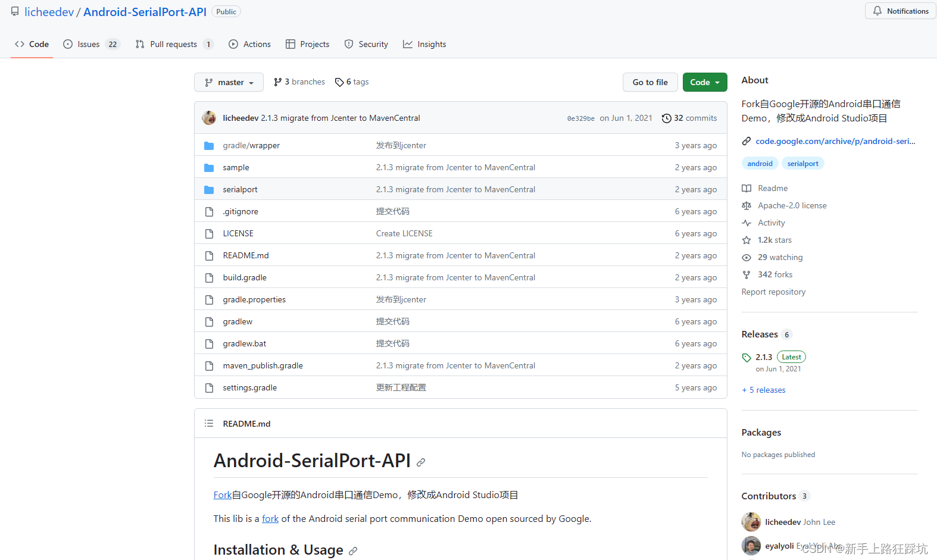Follow the Fork link in Chinese description
The height and width of the screenshot is (560, 937).
tap(223, 495)
